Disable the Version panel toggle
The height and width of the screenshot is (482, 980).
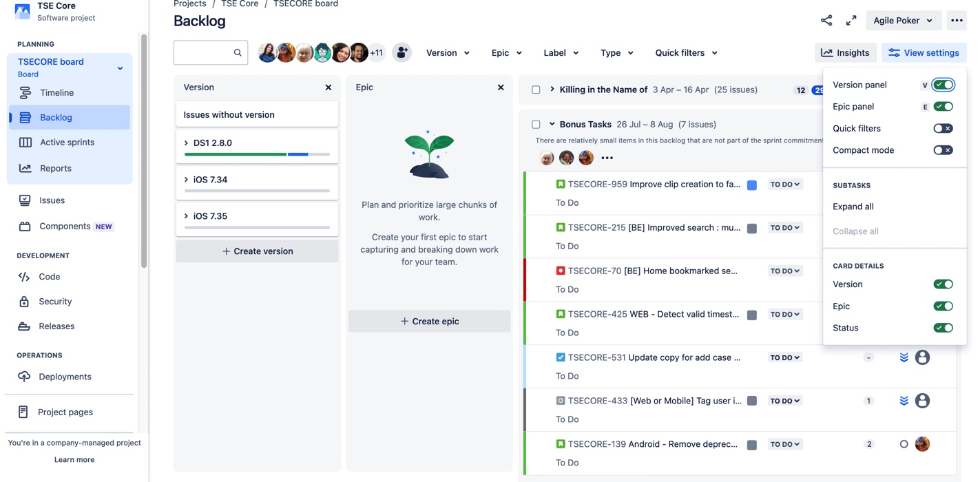pyautogui.click(x=943, y=85)
